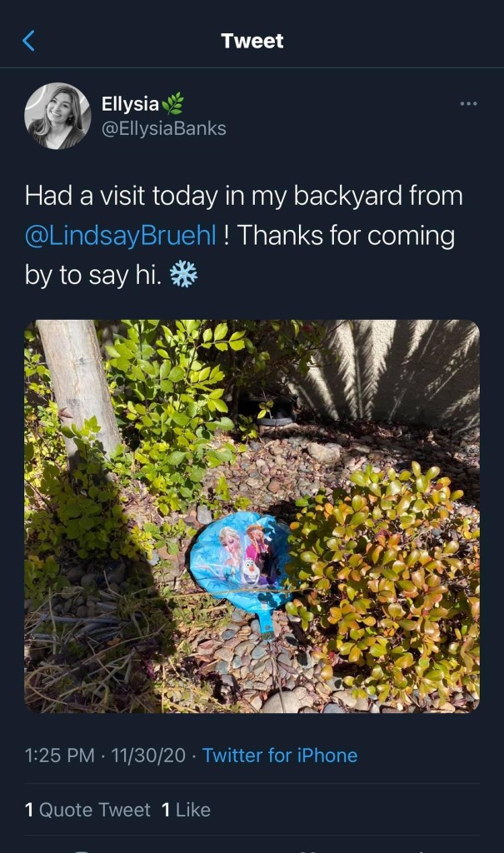Tap the 'Had a visit today' text line
Image resolution: width=504 pixels, height=853 pixels.
(x=243, y=196)
